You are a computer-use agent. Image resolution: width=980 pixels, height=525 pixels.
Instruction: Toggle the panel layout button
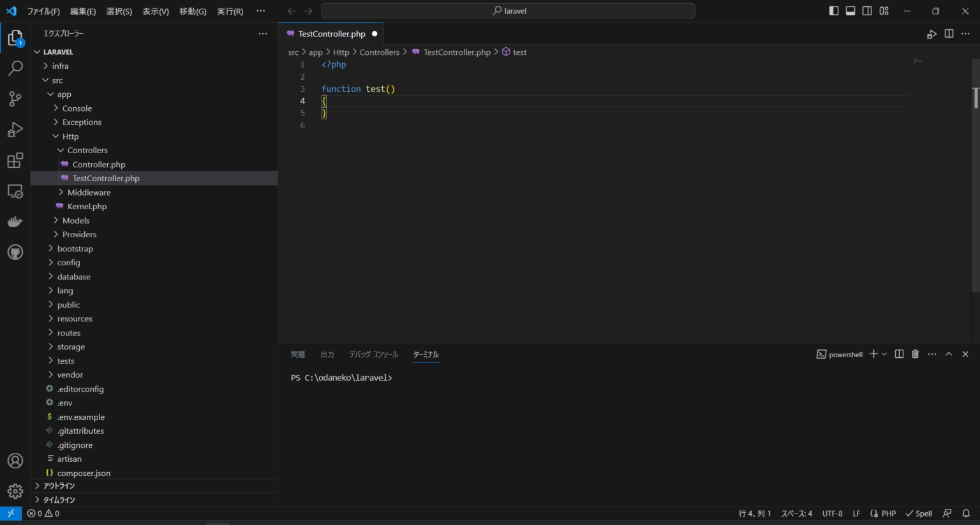click(x=850, y=10)
